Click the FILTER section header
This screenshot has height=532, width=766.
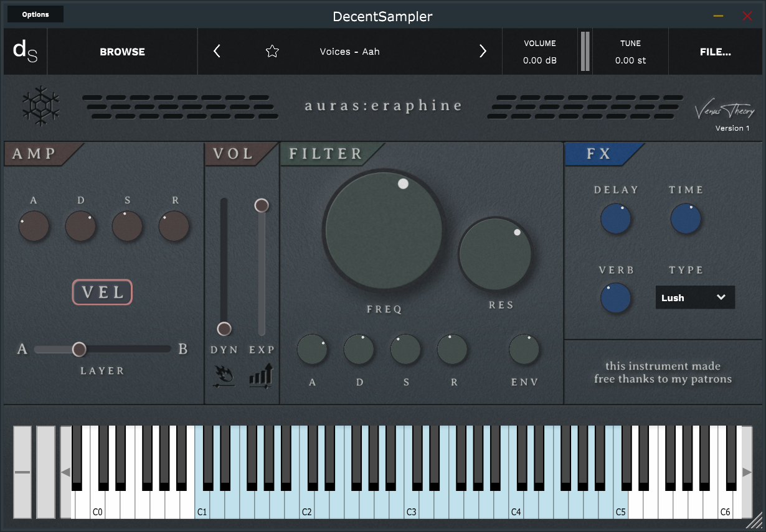click(332, 154)
